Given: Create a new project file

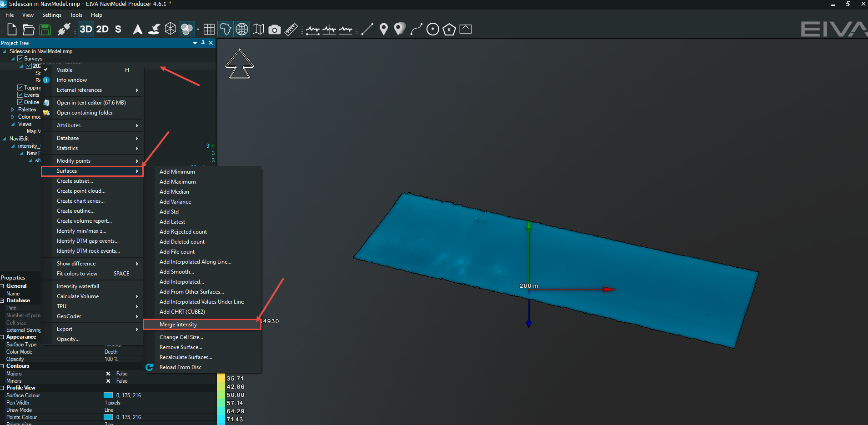Looking at the screenshot, I should (x=12, y=30).
